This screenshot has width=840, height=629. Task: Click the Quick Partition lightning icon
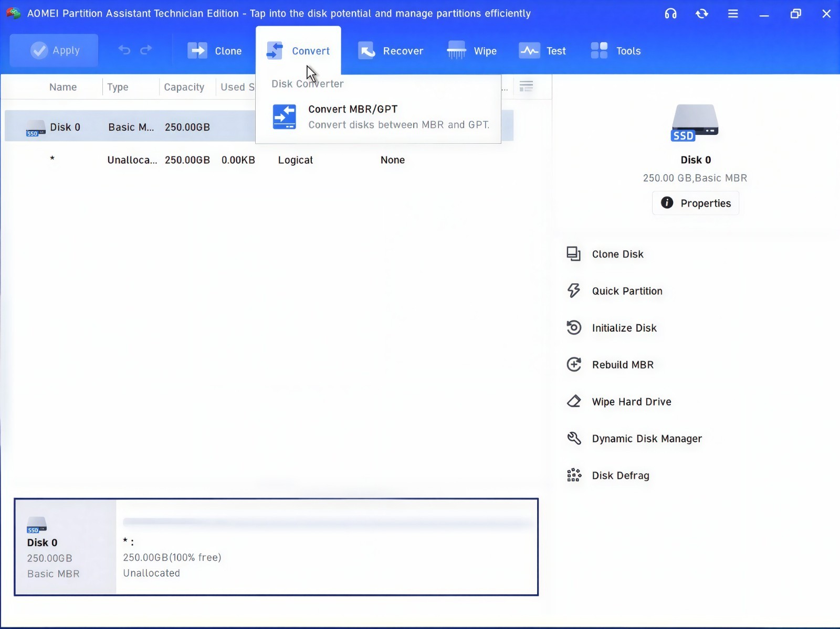pos(573,291)
